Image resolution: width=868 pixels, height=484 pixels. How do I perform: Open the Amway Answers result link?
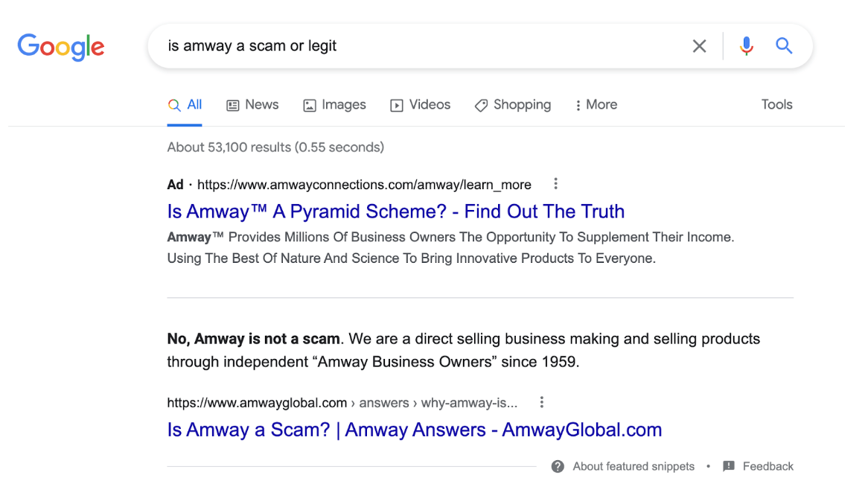point(414,430)
